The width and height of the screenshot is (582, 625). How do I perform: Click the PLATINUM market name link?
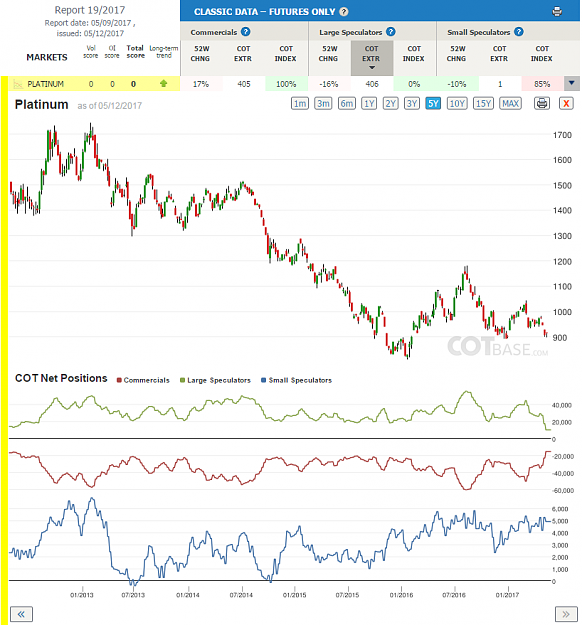pos(45,84)
